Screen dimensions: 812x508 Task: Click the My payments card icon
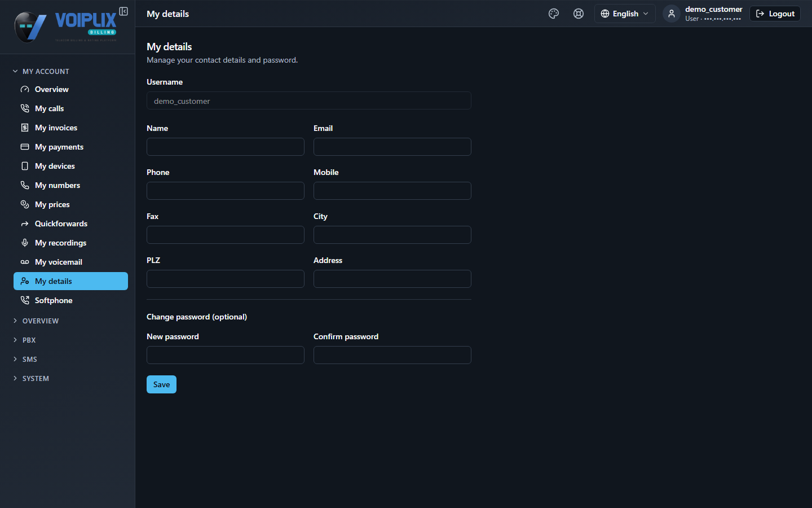[x=25, y=147]
